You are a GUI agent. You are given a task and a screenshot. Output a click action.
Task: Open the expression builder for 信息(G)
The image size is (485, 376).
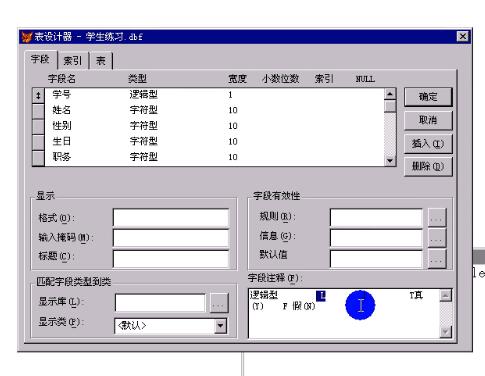pyautogui.click(x=436, y=238)
